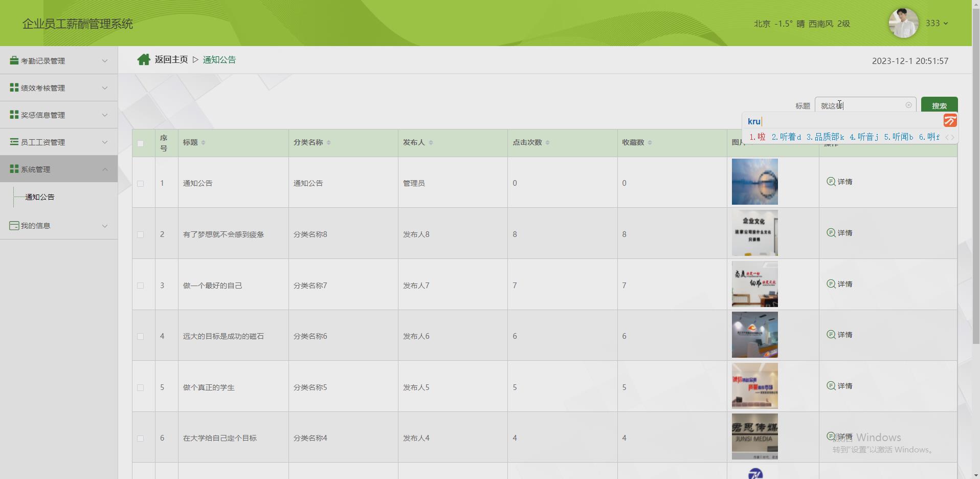The width and height of the screenshot is (980, 479).
Task: Open the 考勤记录管理 sidebar menu
Action: coord(59,60)
